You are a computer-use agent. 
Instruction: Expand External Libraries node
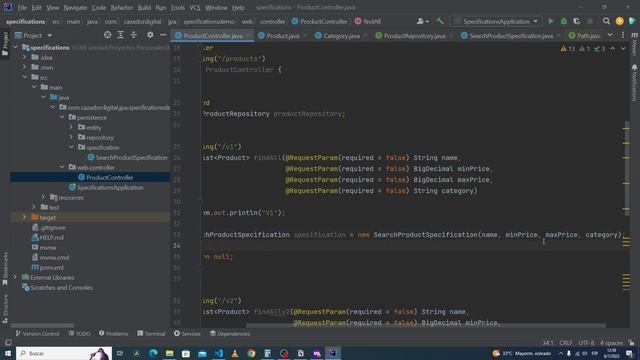point(16,277)
